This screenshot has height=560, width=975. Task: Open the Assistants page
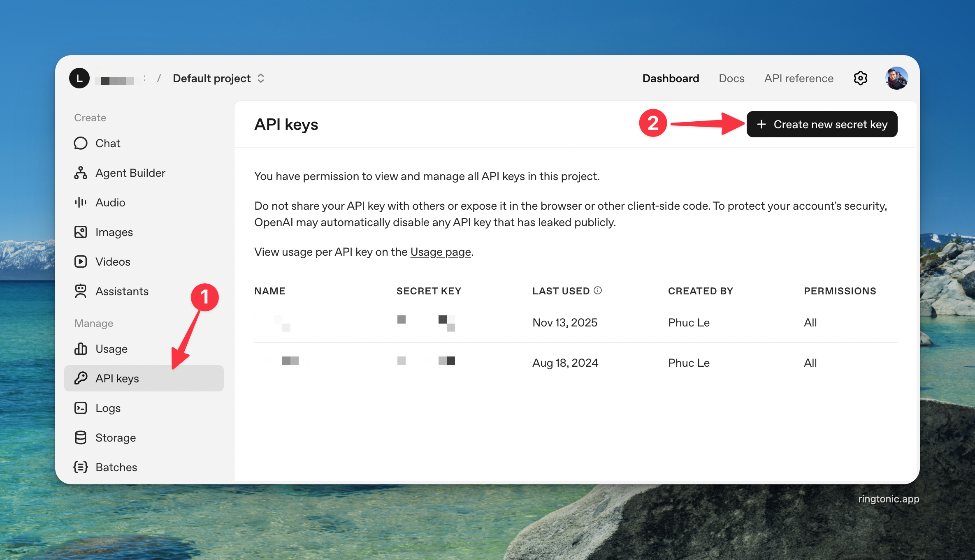(122, 292)
